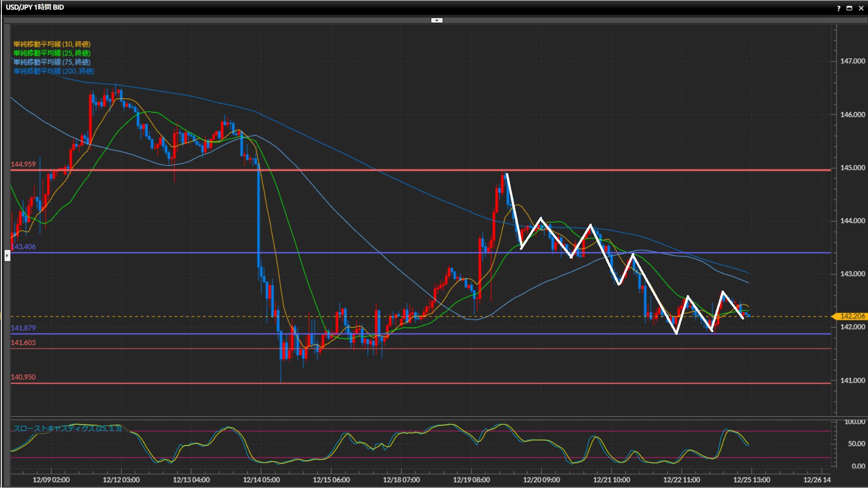Select the 75-period moving average label

(x=52, y=62)
